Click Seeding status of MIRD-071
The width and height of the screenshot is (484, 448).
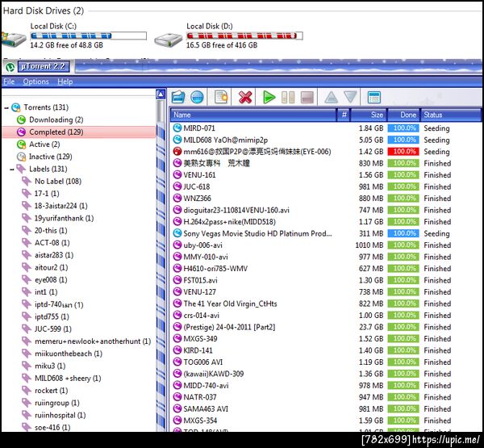click(436, 128)
